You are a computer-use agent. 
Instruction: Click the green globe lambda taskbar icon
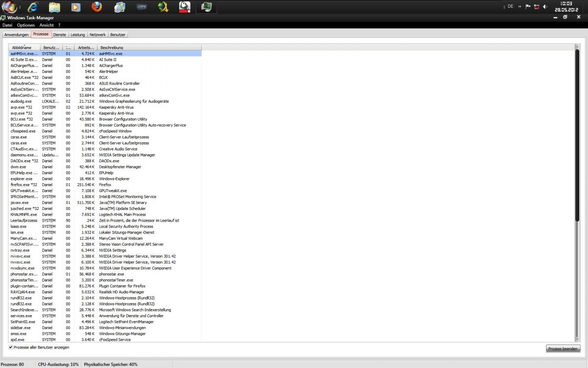163,7
